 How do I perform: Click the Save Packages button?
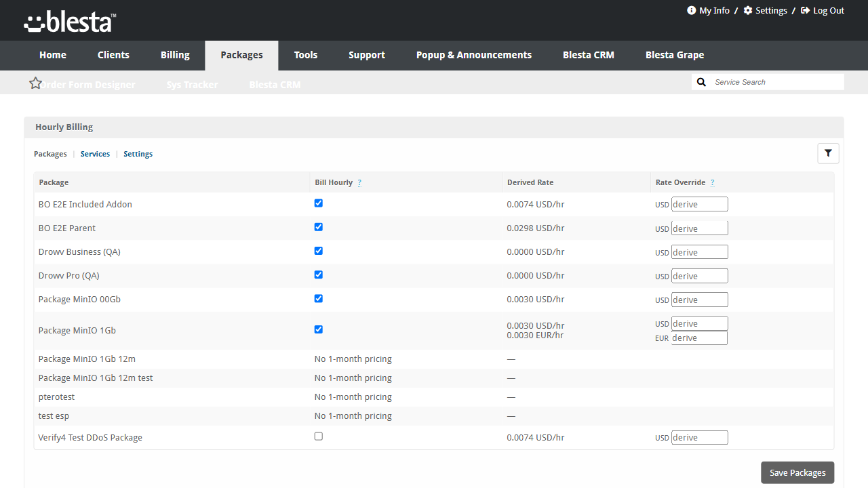(797, 472)
